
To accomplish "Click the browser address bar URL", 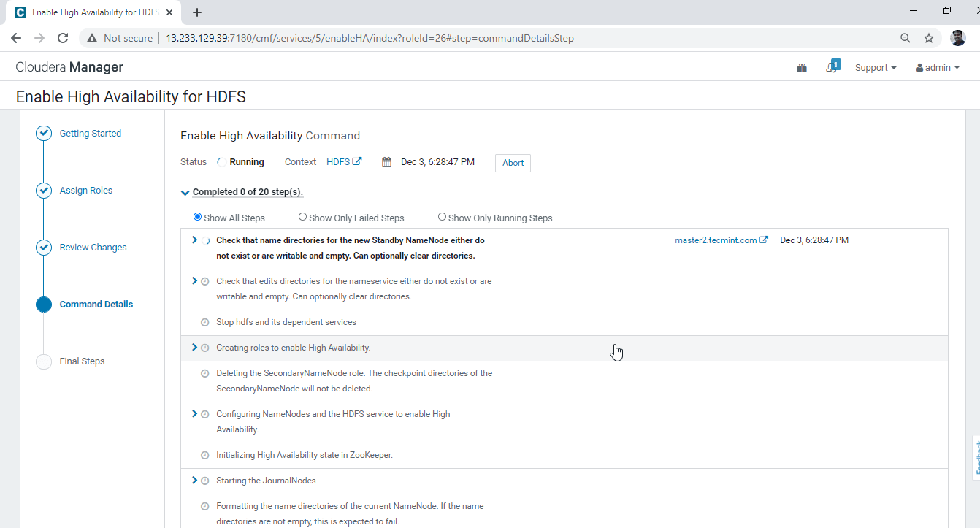I will point(370,38).
